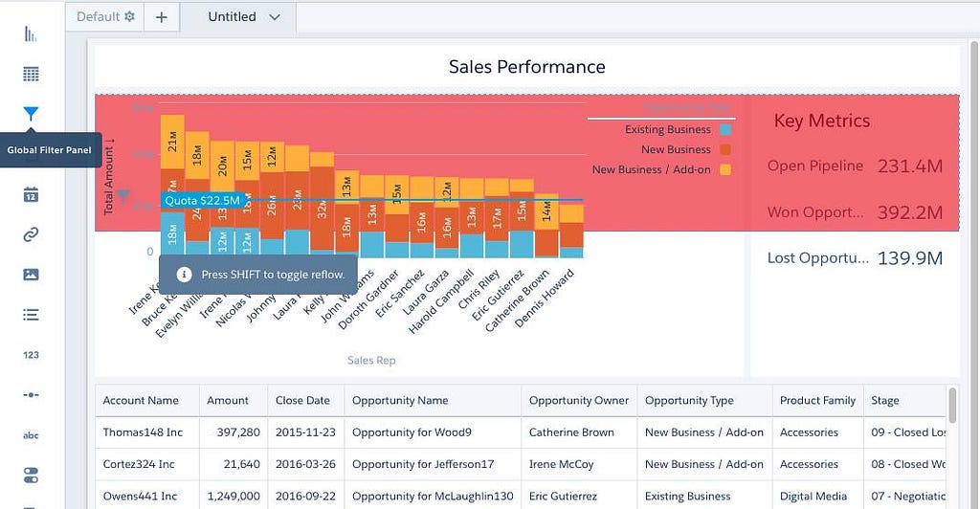
Task: Select the list widget icon
Action: pyautogui.click(x=31, y=314)
